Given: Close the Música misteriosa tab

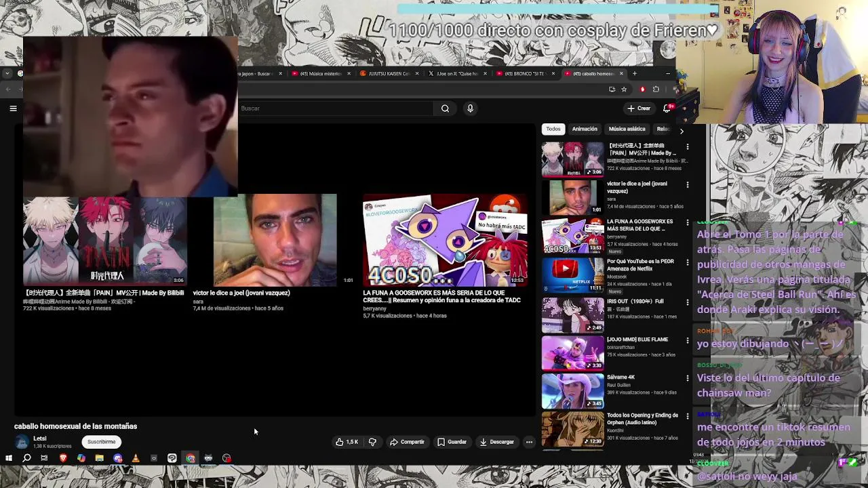Looking at the screenshot, I should click(349, 73).
